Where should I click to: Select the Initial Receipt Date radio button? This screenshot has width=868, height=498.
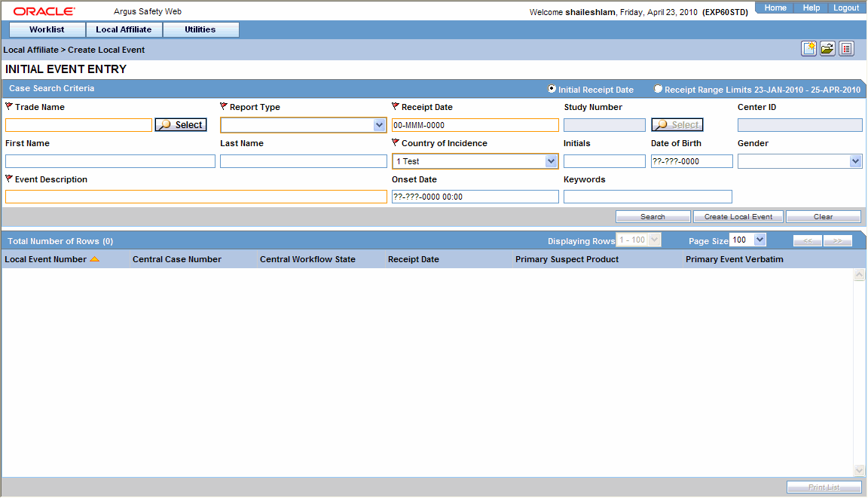[x=551, y=88]
